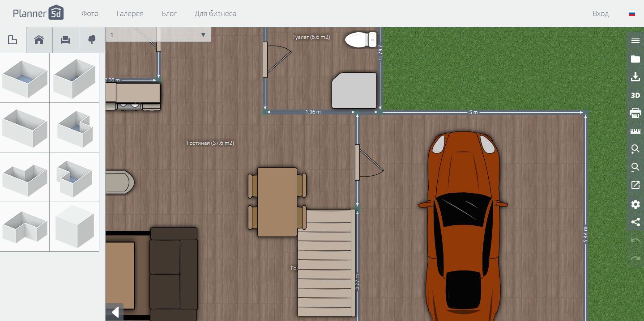644x321 pixels.
Task: Click the Download project icon
Action: click(x=635, y=76)
